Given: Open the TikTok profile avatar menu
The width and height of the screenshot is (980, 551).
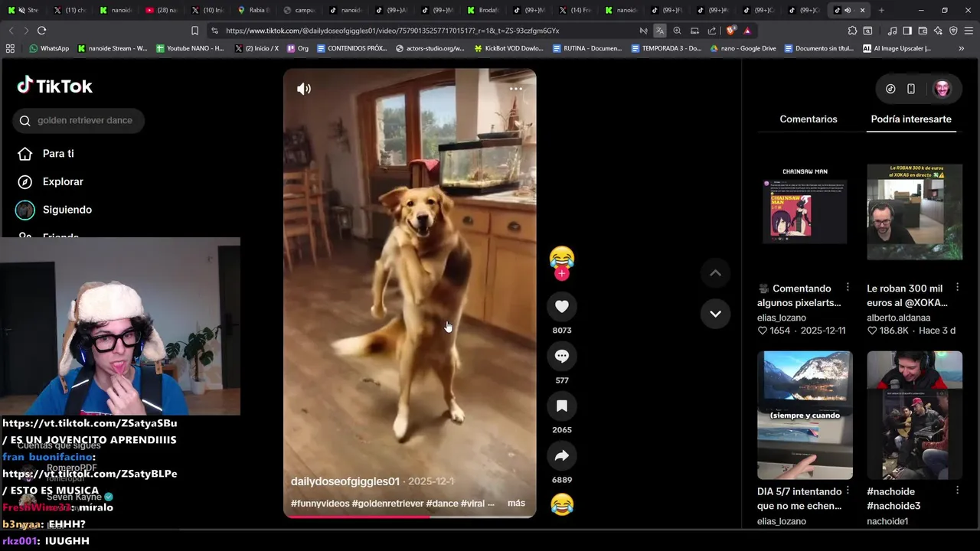Looking at the screenshot, I should coord(942,89).
